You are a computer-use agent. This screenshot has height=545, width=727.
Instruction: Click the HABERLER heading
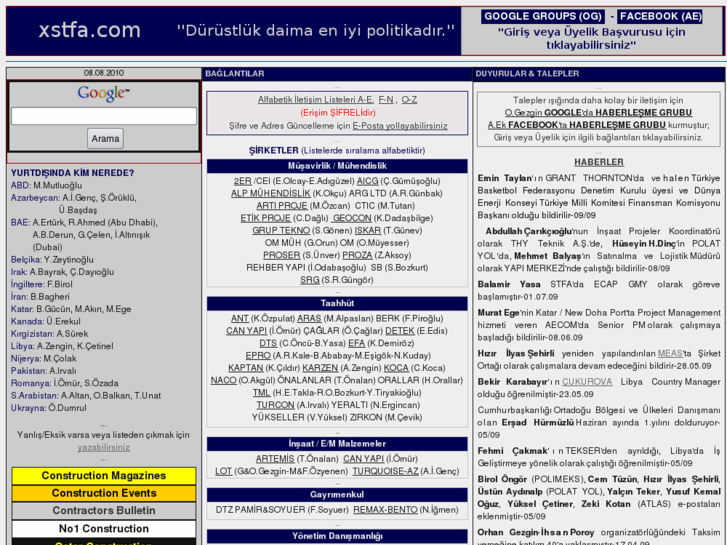pos(599,162)
